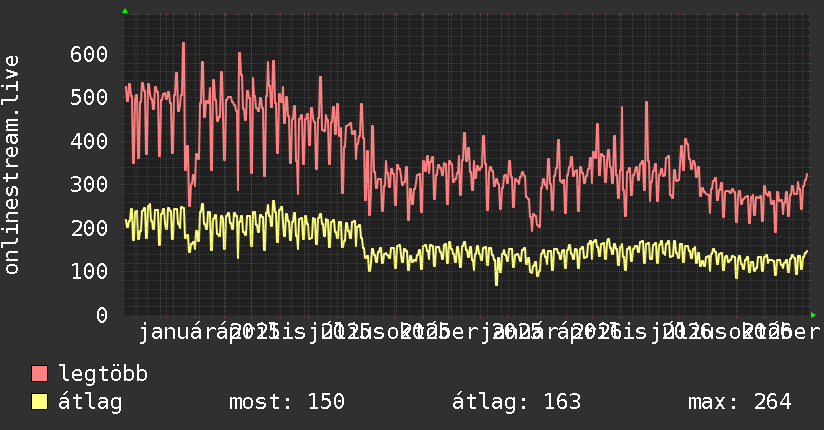The image size is (824, 430).
Task: Click the 0 y-axis label
Action: (x=102, y=315)
